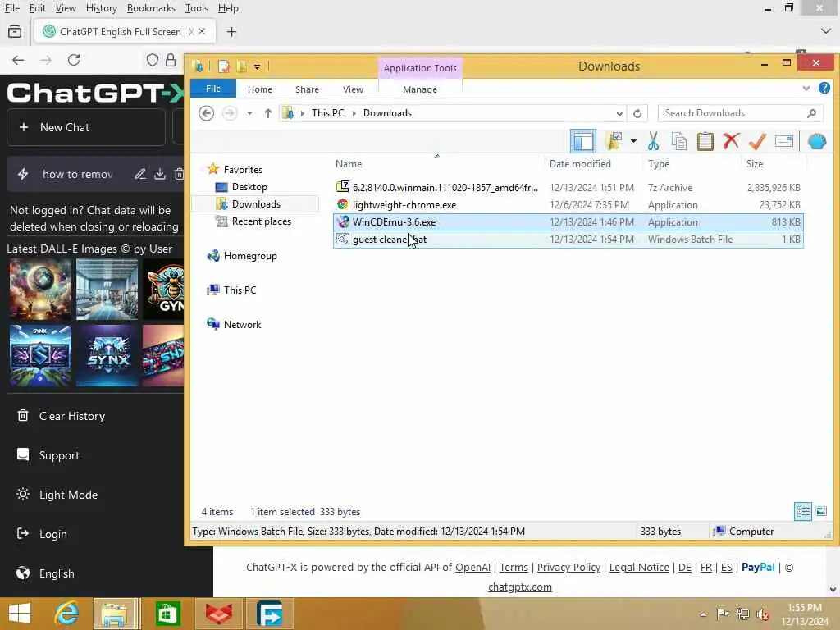Open the Privacy Policy footer link
This screenshot has width=840, height=630.
pos(568,568)
